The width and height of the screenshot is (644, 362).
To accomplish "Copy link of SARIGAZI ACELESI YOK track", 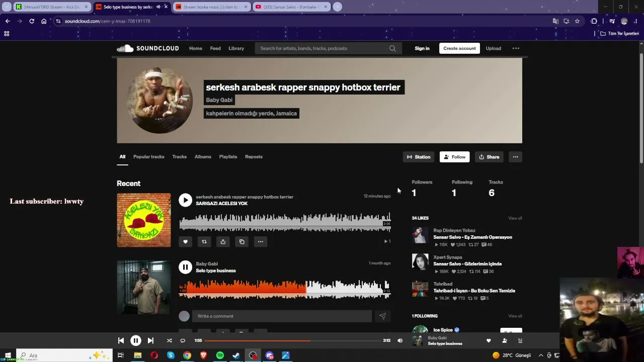I will point(242,242).
